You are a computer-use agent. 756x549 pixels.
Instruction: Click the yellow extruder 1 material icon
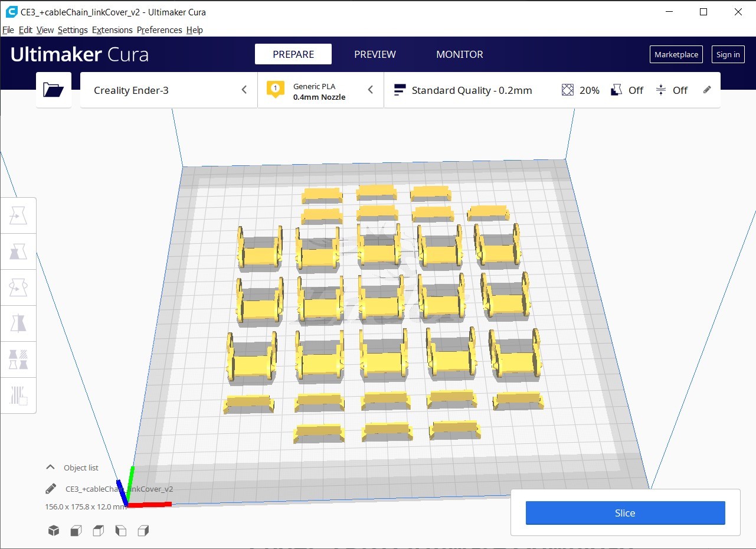275,90
